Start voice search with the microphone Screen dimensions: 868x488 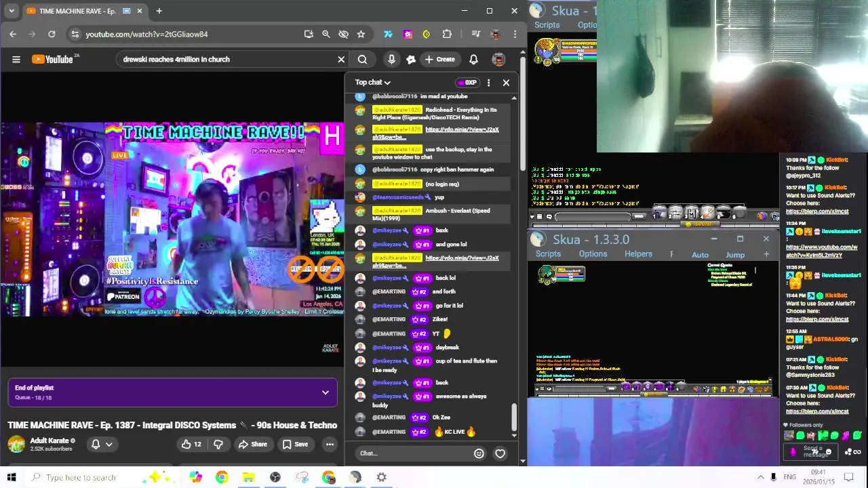[391, 59]
